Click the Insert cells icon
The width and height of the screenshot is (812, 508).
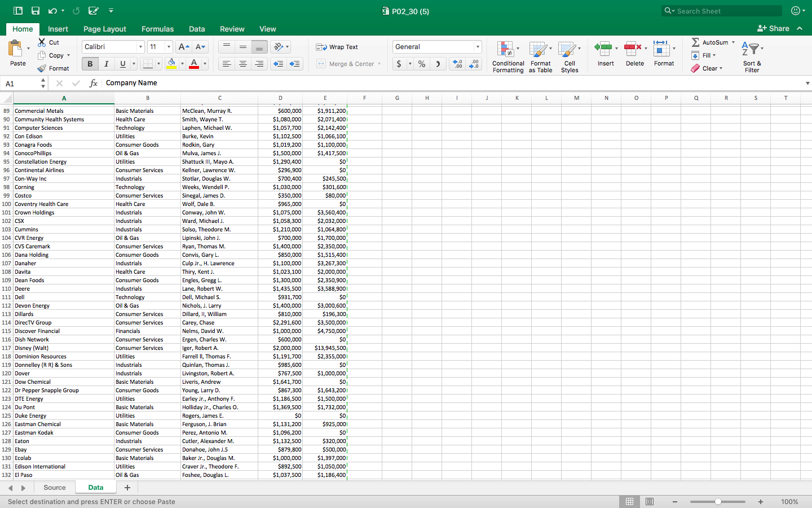[603, 49]
